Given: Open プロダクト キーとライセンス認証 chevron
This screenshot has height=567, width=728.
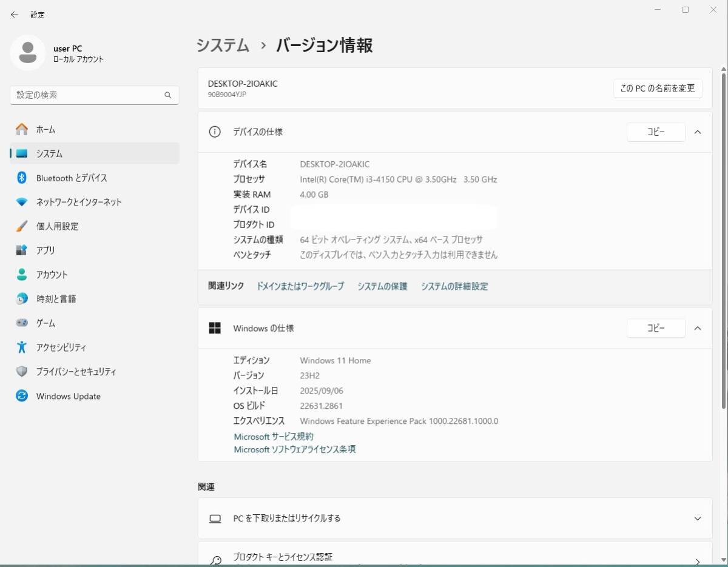Looking at the screenshot, I should click(698, 562).
